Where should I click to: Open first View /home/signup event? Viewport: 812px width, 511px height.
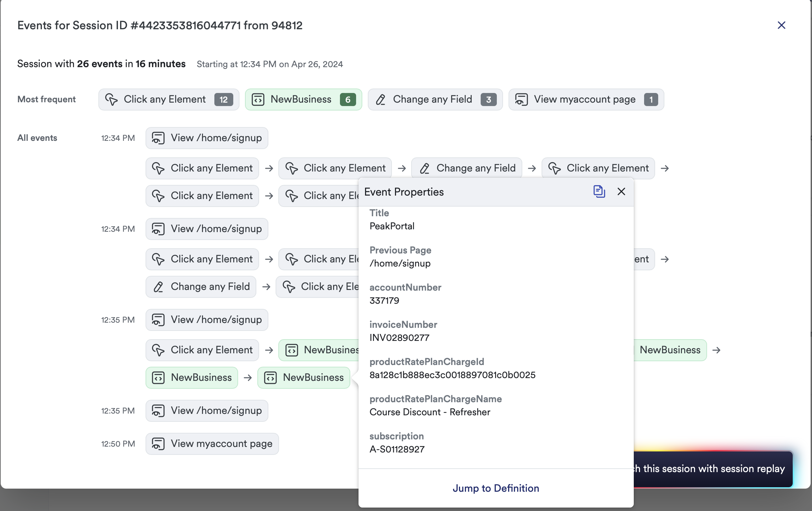point(206,138)
